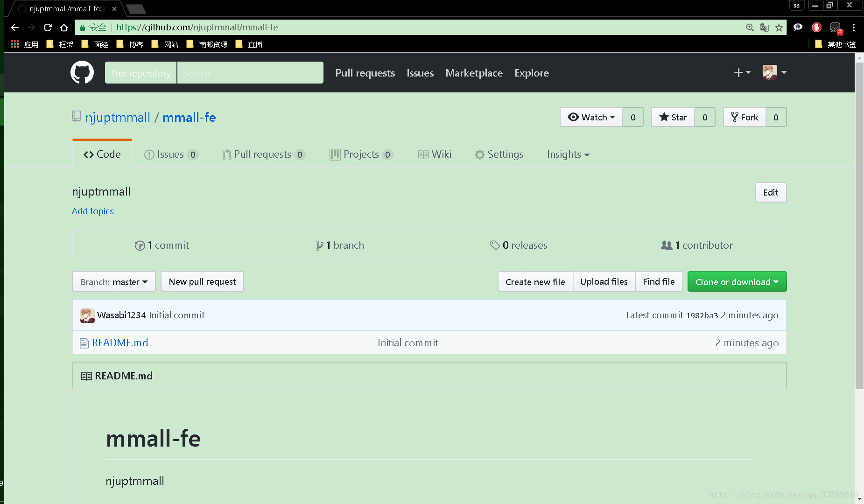Click the speech bubble extension icon

coord(798,28)
